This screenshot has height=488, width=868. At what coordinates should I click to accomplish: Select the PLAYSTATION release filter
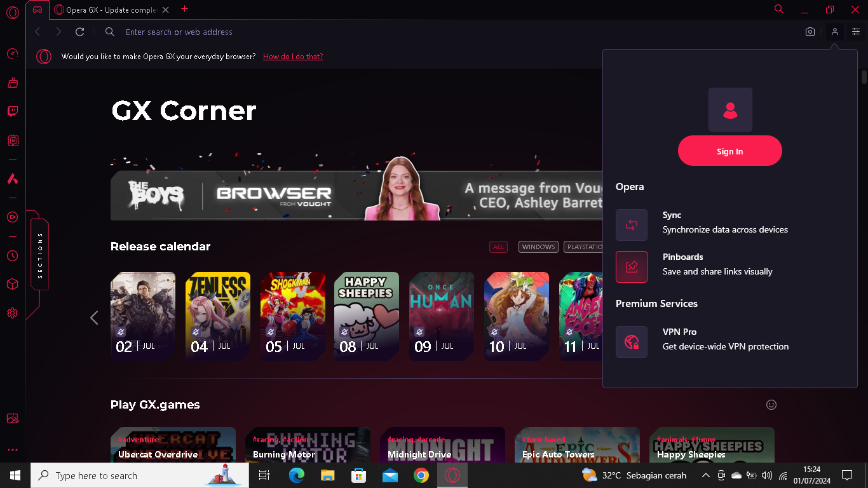pyautogui.click(x=583, y=247)
